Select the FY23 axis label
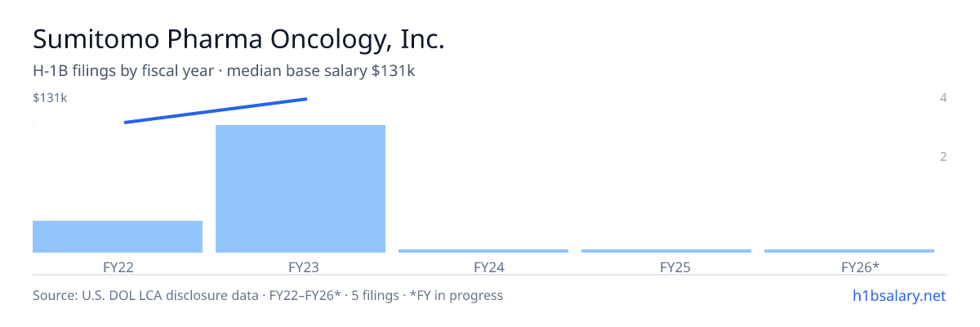 click(301, 267)
